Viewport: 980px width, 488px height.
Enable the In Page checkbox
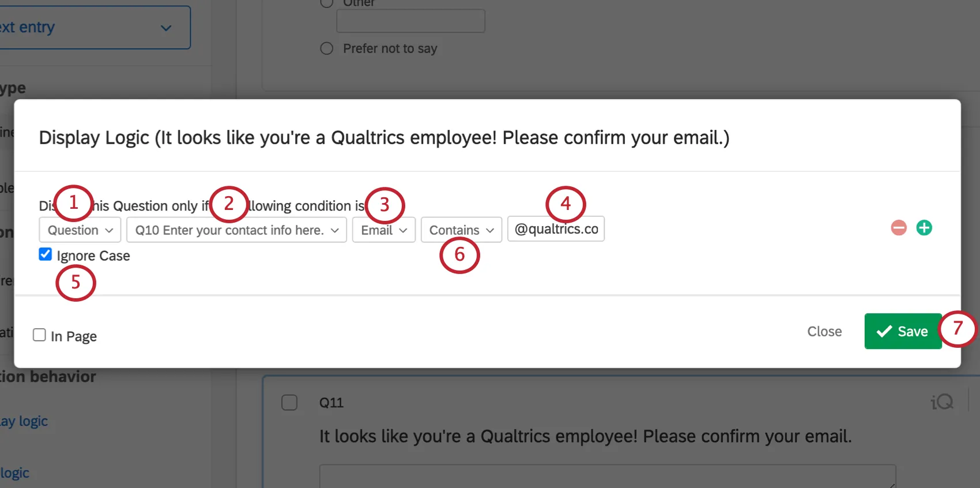point(39,334)
